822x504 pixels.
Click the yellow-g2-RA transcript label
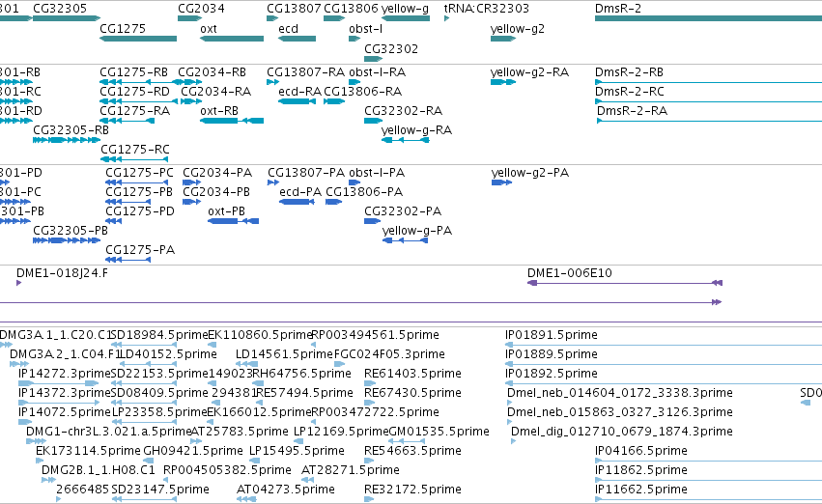[529, 72]
